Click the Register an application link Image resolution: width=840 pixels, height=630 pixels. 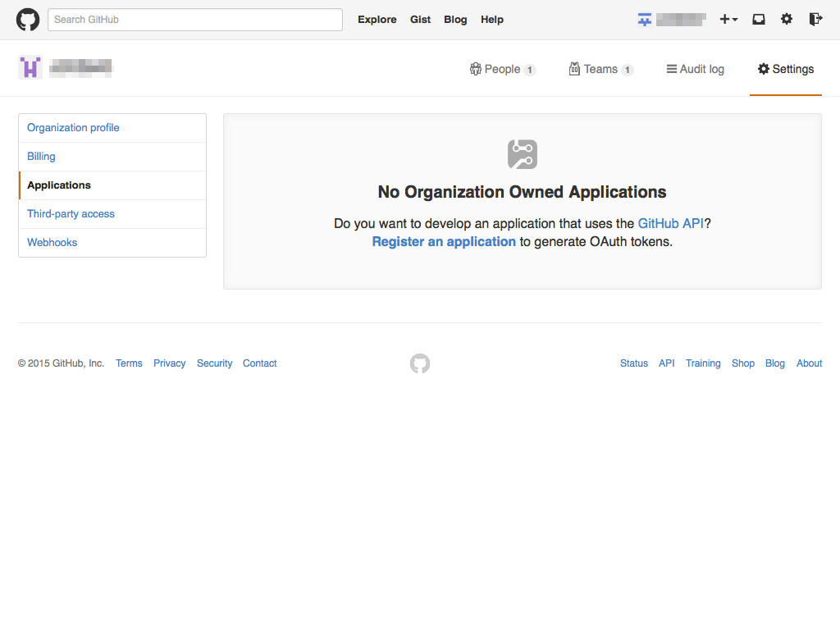(x=444, y=242)
